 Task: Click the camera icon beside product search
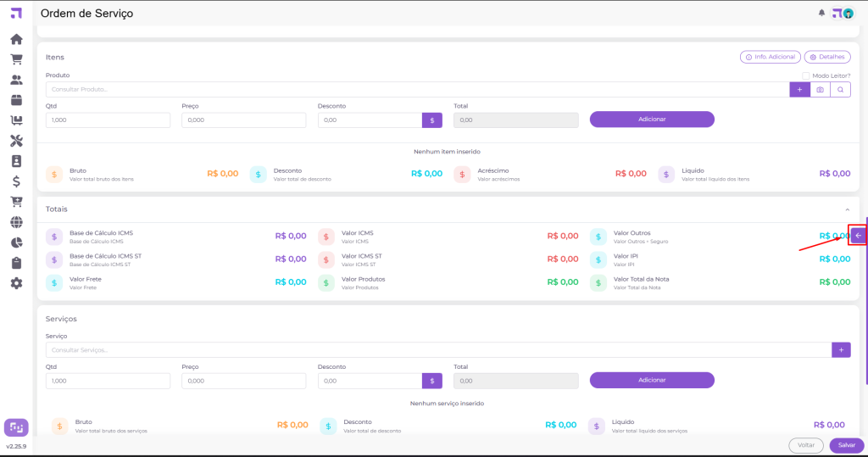(820, 89)
